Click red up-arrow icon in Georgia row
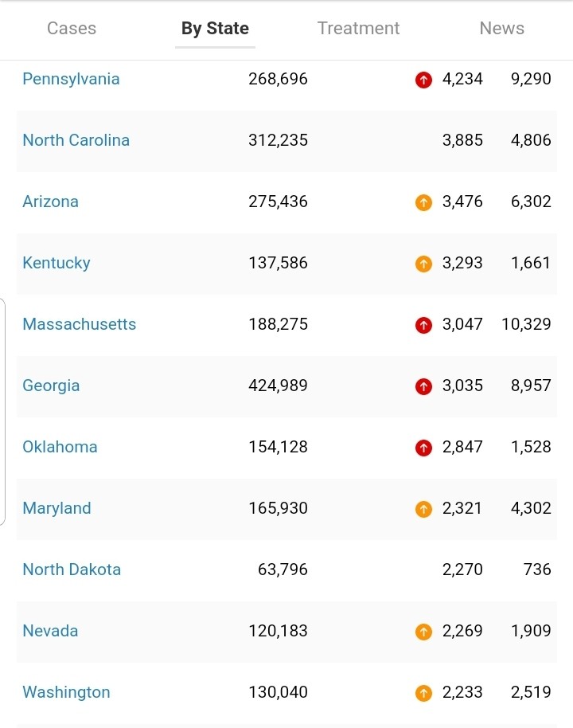 pos(423,386)
